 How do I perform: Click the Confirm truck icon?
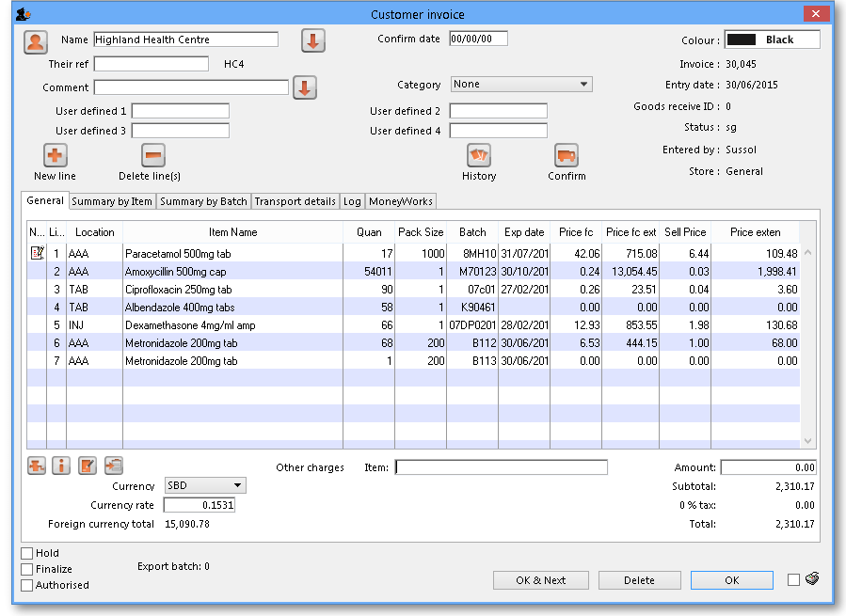(567, 155)
